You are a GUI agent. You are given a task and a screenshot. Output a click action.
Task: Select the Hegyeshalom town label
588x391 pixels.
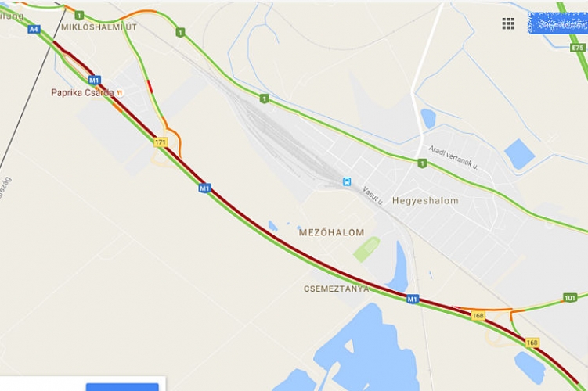(425, 201)
